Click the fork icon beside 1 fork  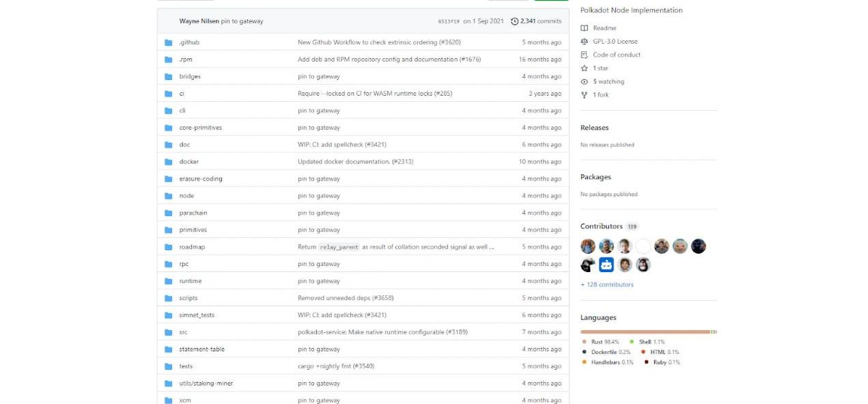point(584,95)
